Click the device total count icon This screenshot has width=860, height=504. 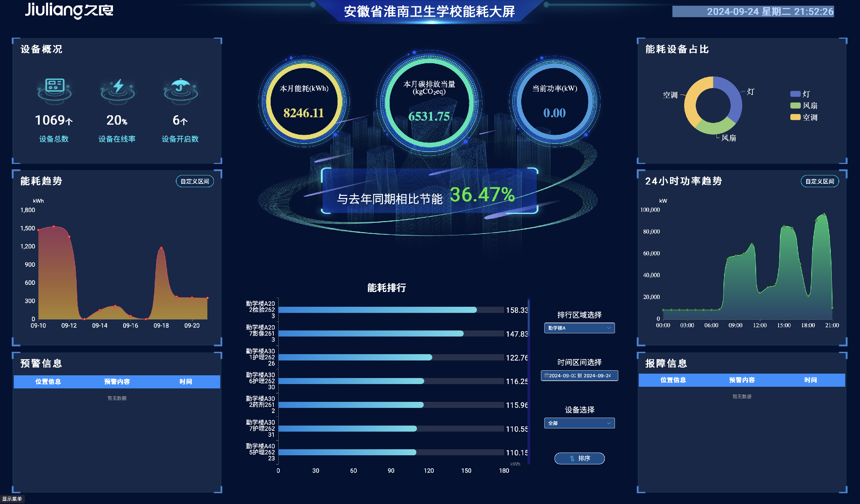(x=54, y=90)
